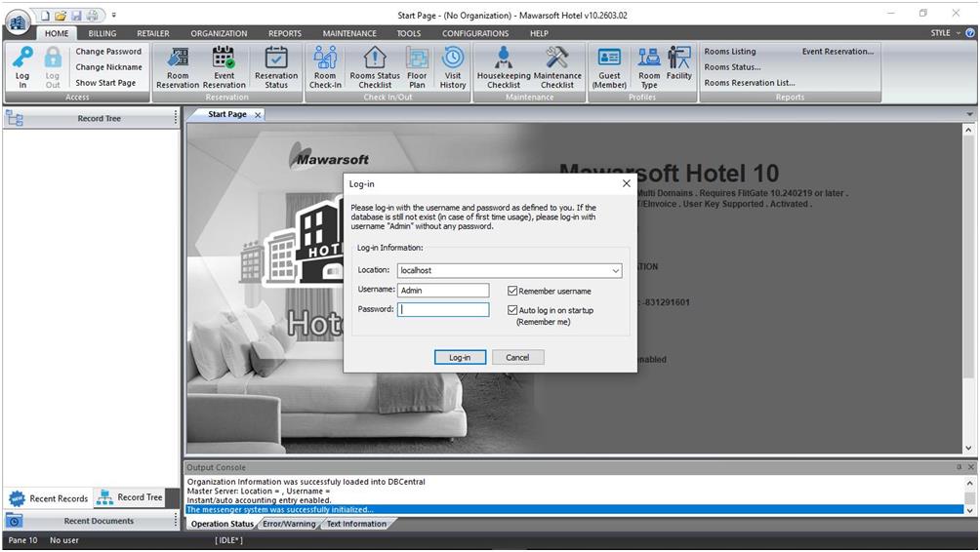Disable Auto log in on startup
This screenshot has height=552, width=980.
click(x=512, y=310)
